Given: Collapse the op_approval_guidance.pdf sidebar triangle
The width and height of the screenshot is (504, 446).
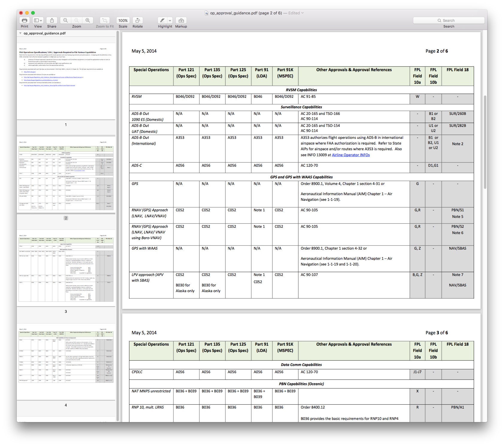Looking at the screenshot, I should point(20,33).
